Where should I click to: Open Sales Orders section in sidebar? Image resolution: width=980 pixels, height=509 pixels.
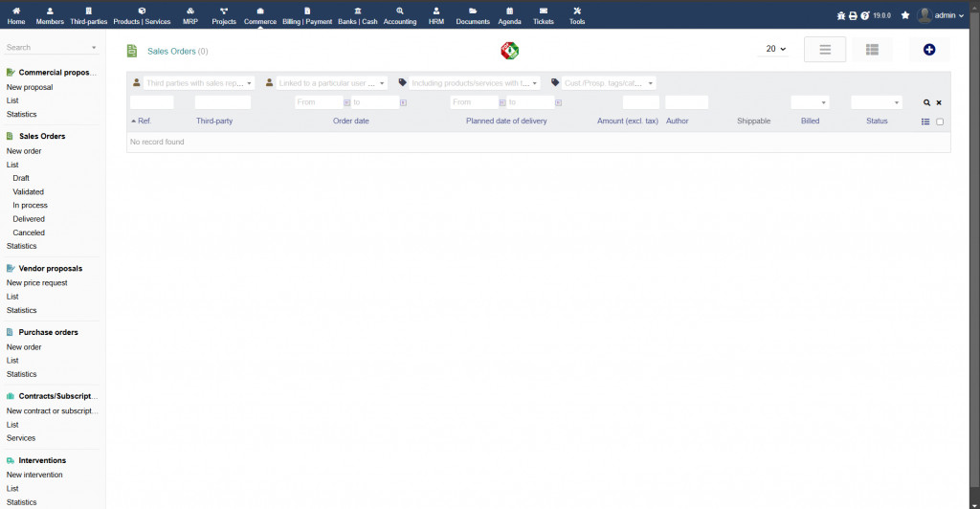click(x=42, y=136)
